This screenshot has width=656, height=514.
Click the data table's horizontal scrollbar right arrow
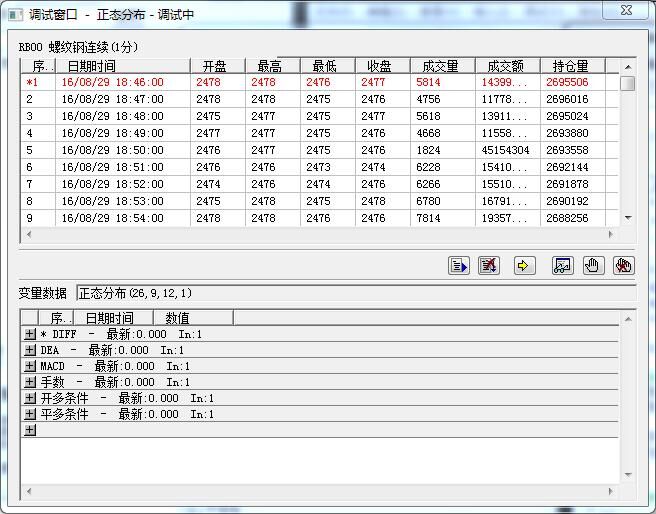(611, 233)
